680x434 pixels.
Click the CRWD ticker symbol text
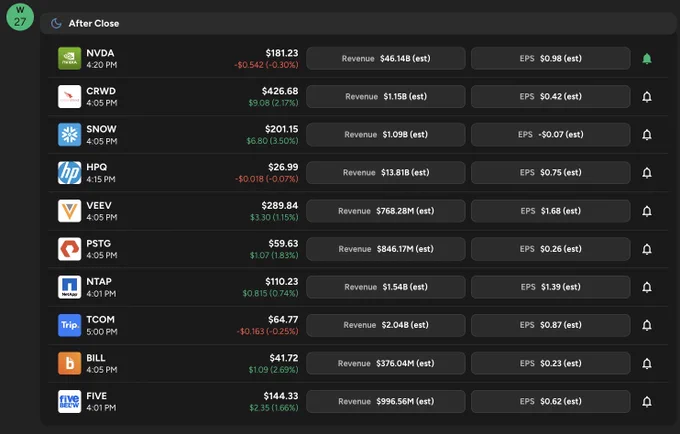point(101,91)
